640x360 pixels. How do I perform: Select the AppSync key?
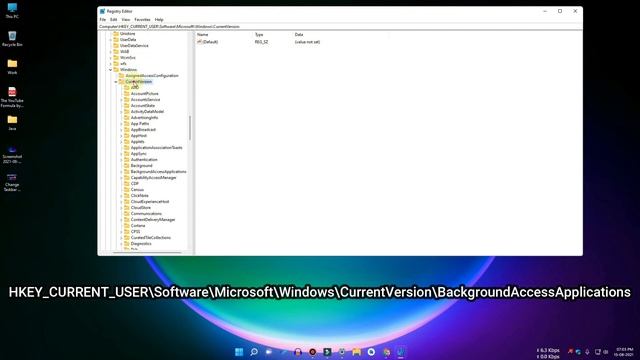tap(139, 154)
